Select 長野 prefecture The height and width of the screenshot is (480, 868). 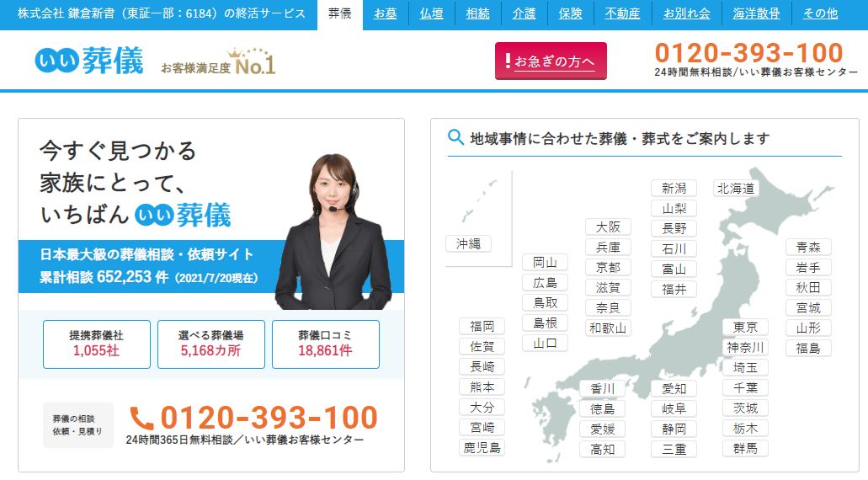[x=674, y=229]
